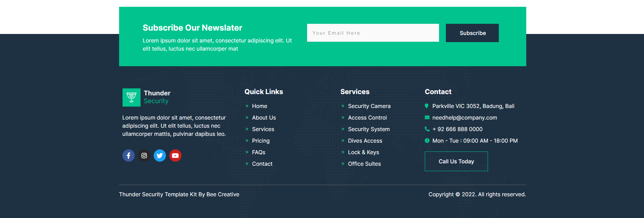This screenshot has height=218, width=644.
Task: Select the Security Camera service link
Action: click(369, 106)
